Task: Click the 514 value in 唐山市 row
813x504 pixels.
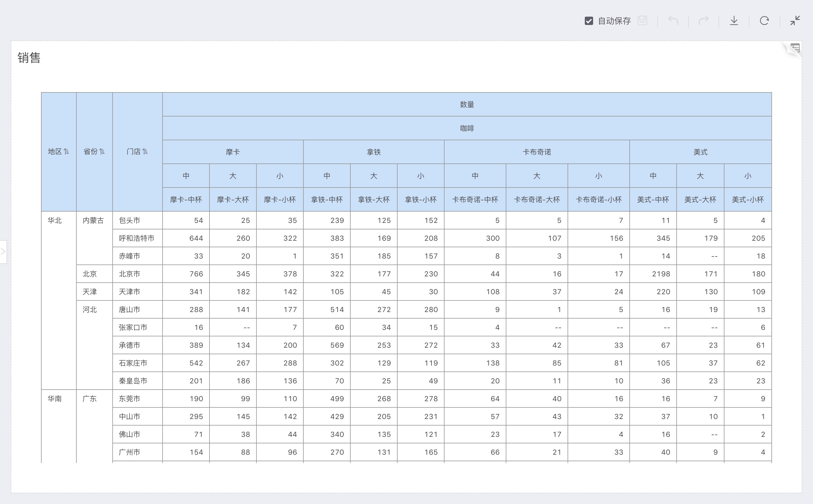Action: [337, 310]
